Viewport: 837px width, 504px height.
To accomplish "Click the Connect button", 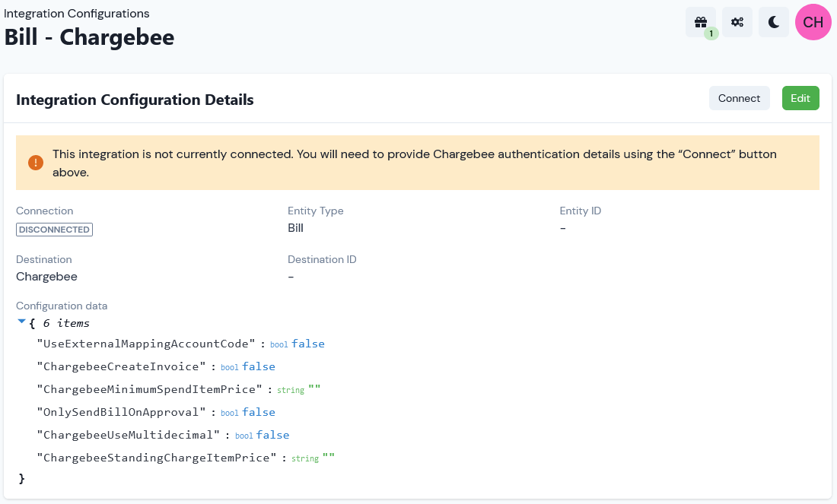I will [x=739, y=98].
